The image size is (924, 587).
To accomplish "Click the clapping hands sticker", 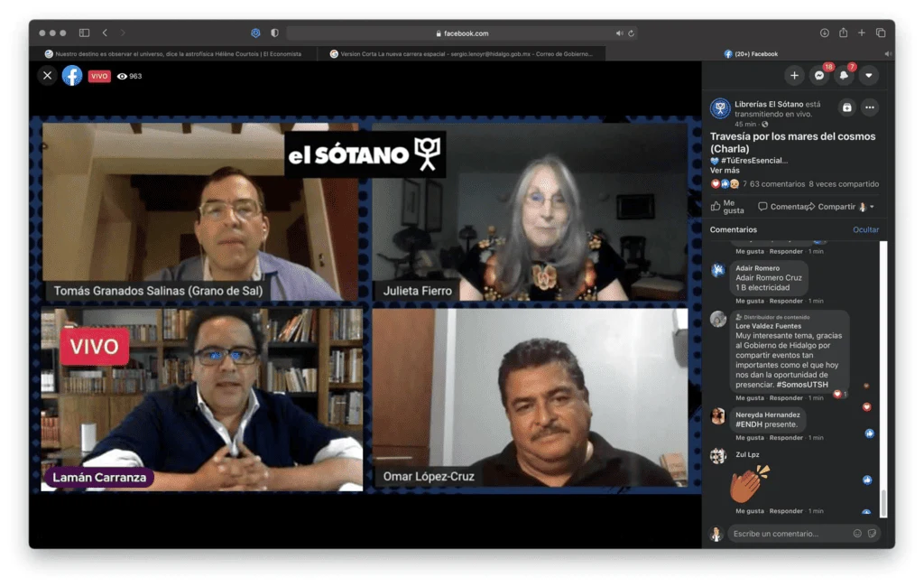I will (750, 484).
